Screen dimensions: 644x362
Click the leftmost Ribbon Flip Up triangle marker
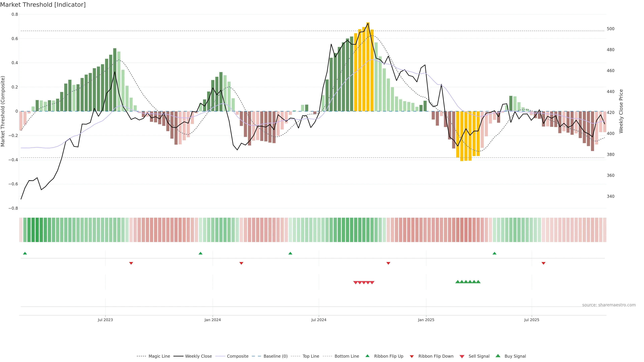(x=25, y=253)
